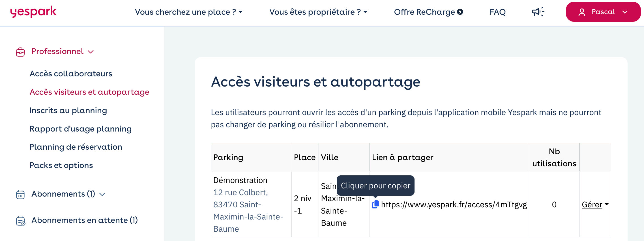Collapse the Professionnel section chevron
The image size is (644, 241).
pyautogui.click(x=91, y=52)
